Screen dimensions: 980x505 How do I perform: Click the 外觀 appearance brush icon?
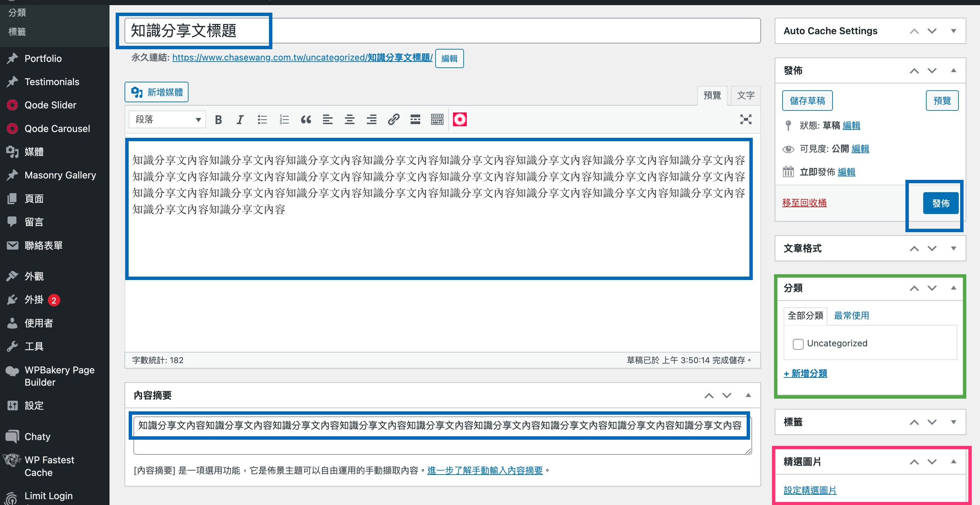point(12,276)
